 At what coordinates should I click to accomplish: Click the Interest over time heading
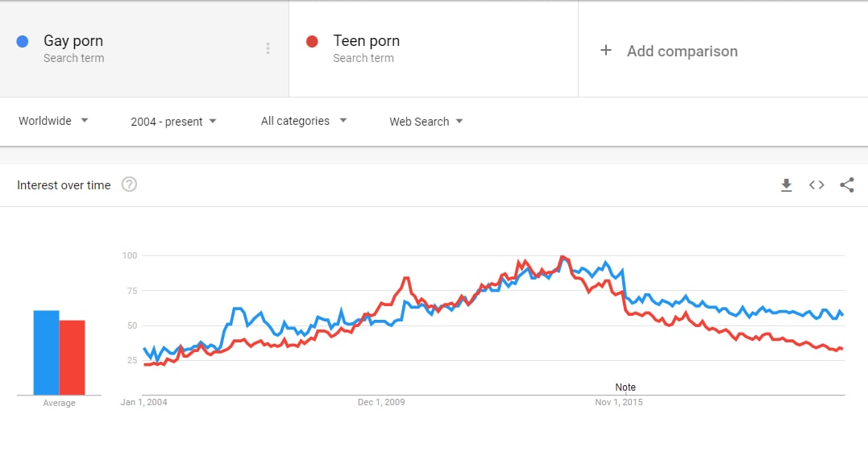(x=64, y=184)
